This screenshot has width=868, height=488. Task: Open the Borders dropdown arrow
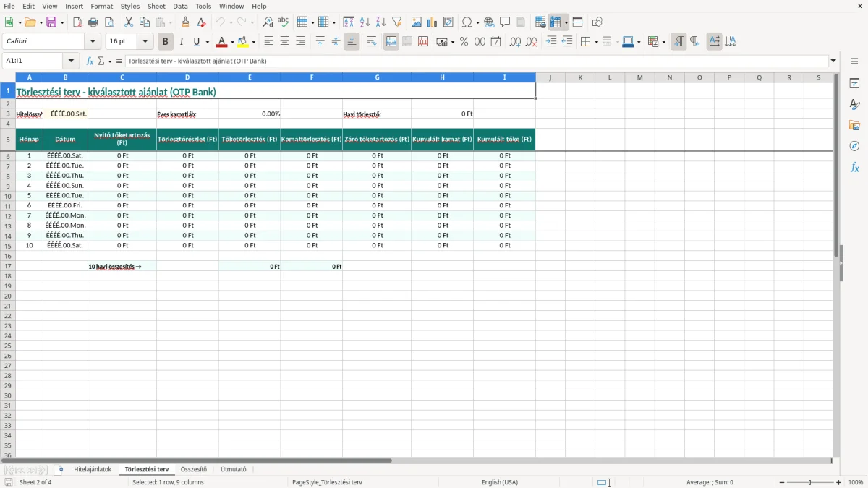click(x=596, y=42)
